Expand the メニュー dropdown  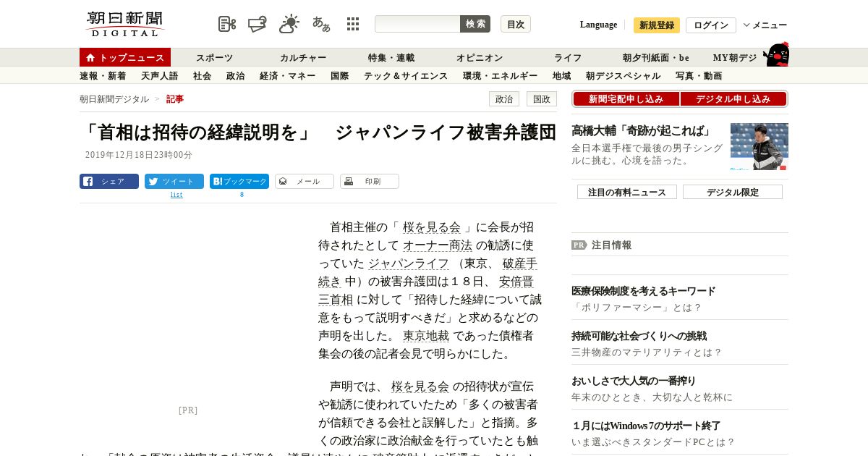pos(765,25)
